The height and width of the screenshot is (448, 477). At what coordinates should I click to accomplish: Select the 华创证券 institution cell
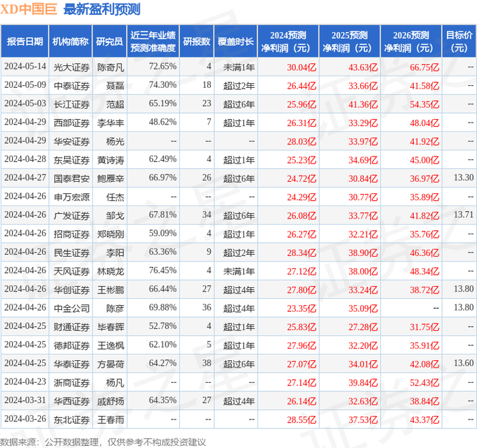click(72, 289)
